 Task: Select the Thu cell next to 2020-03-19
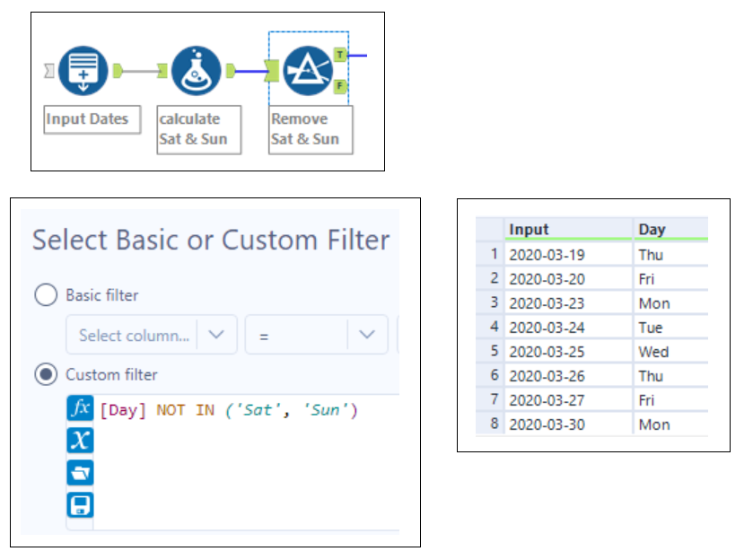pos(671,255)
